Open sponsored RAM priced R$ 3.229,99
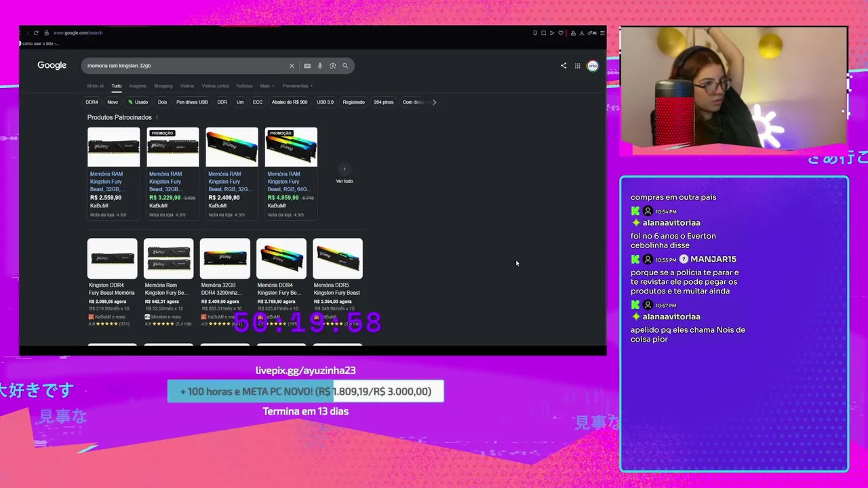The width and height of the screenshot is (868, 488). 172,173
